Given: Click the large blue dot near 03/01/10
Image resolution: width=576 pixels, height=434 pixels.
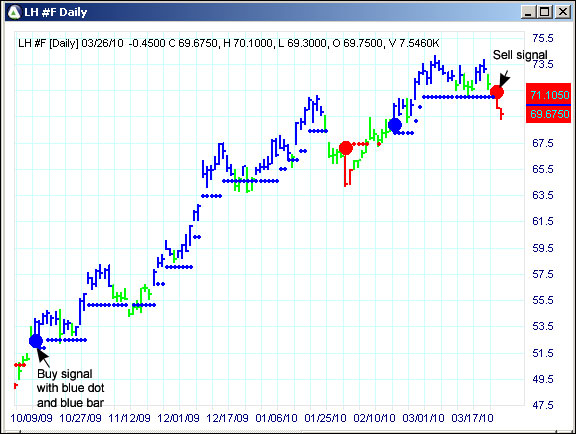Looking at the screenshot, I should point(395,125).
